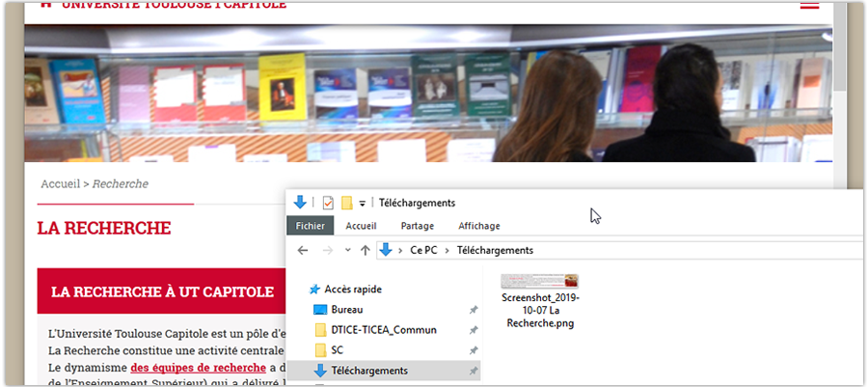Click the download arrow icon in the address bar
Screen dimensions: 868x387
click(x=386, y=250)
